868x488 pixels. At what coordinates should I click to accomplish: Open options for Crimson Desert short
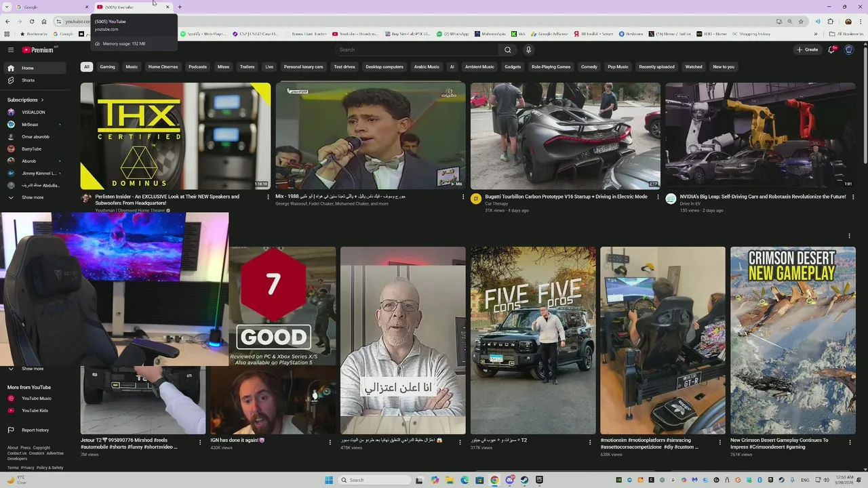pos(850,442)
